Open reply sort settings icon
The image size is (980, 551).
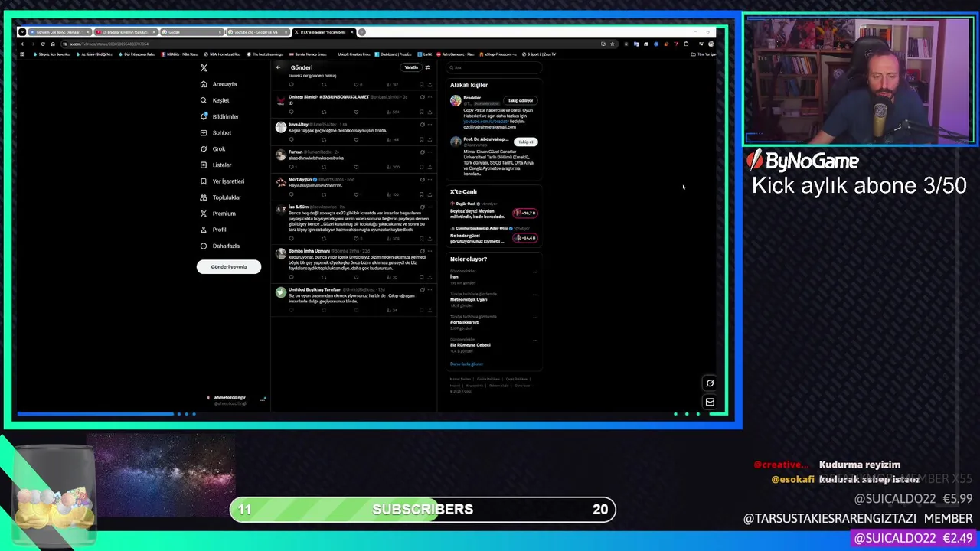[427, 67]
